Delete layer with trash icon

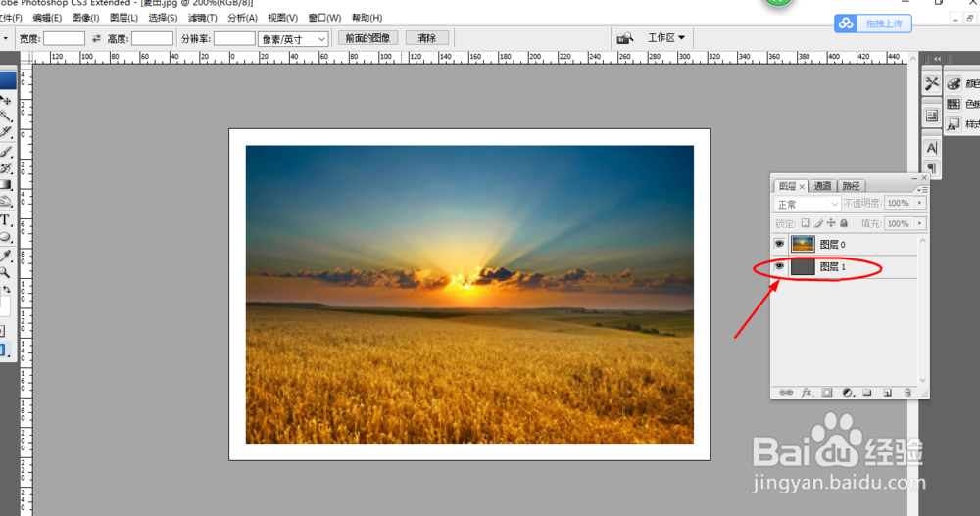(x=907, y=393)
